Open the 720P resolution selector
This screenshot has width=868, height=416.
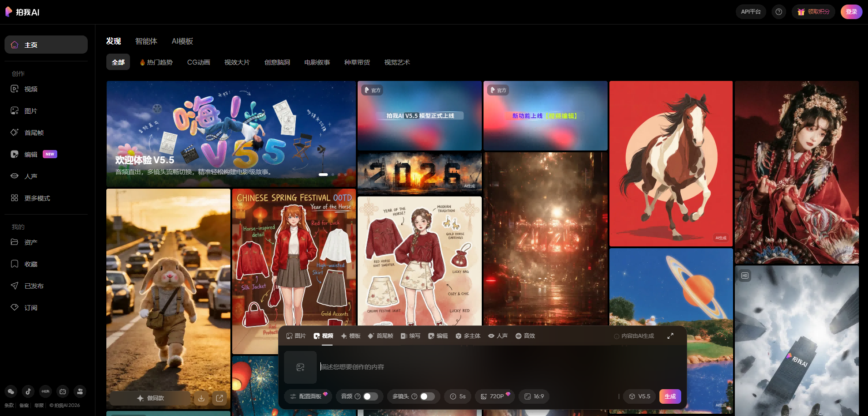click(495, 396)
